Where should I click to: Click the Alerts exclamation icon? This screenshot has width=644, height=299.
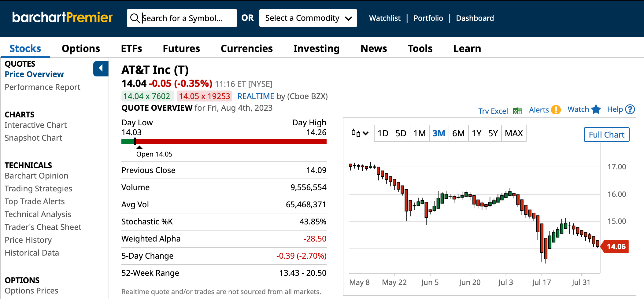(x=556, y=109)
